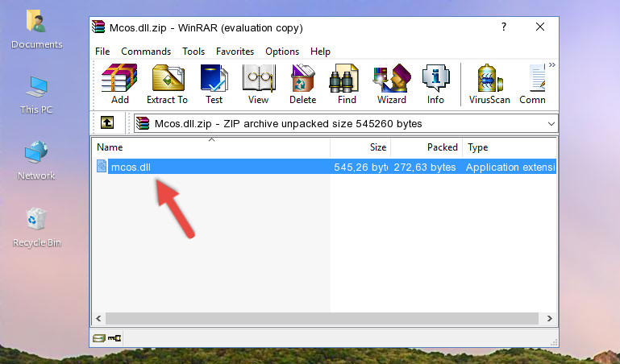Open the File menu
Screen dimensions: 620x364
[102, 52]
